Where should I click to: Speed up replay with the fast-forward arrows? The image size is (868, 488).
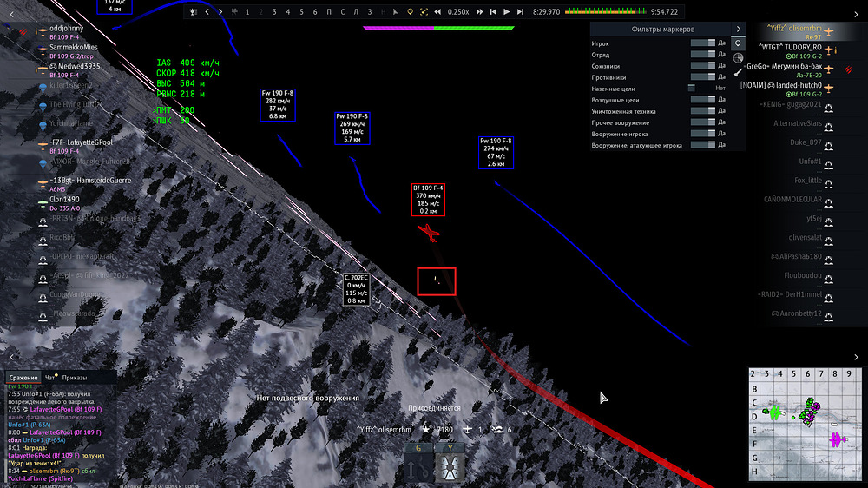[479, 11]
